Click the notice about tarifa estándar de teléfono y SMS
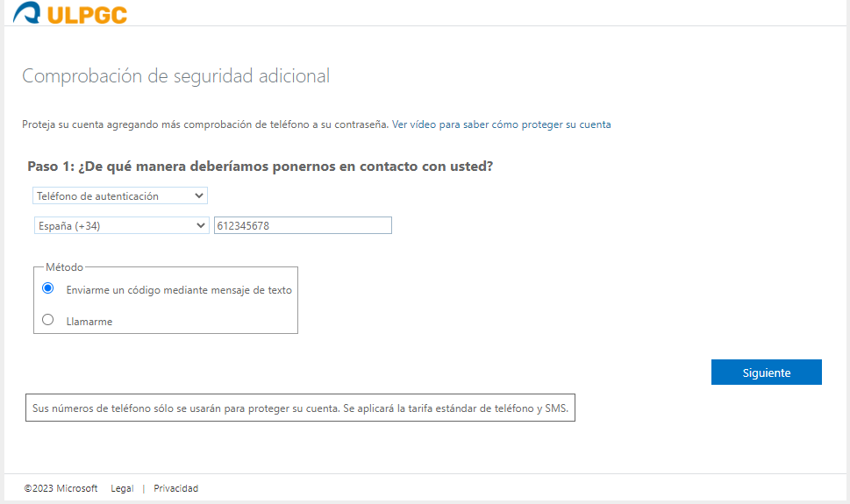850x504 pixels. (300, 408)
